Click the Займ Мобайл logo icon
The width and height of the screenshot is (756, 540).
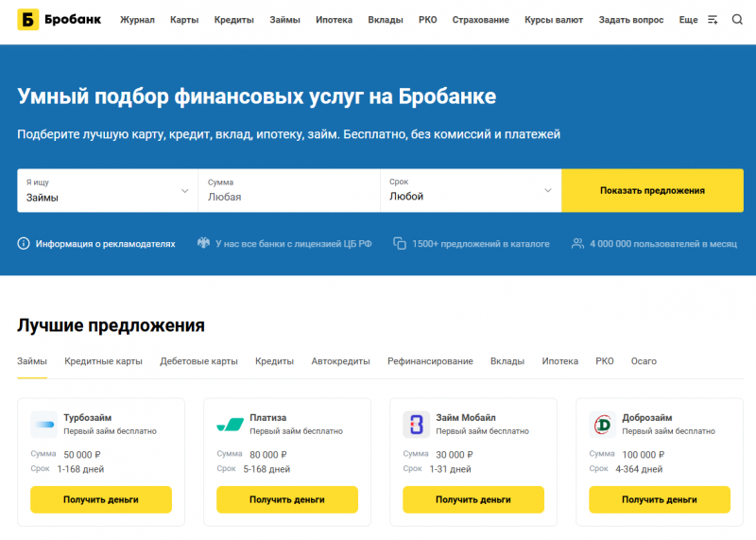[x=416, y=424]
